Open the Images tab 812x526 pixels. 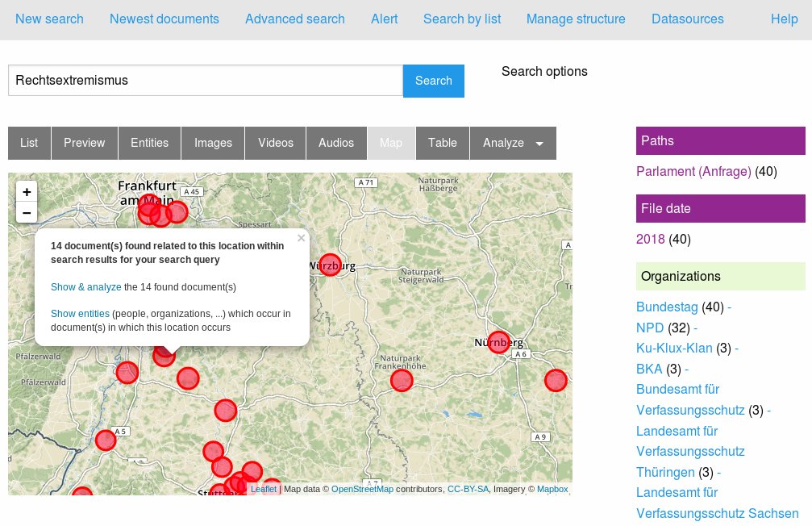click(213, 143)
